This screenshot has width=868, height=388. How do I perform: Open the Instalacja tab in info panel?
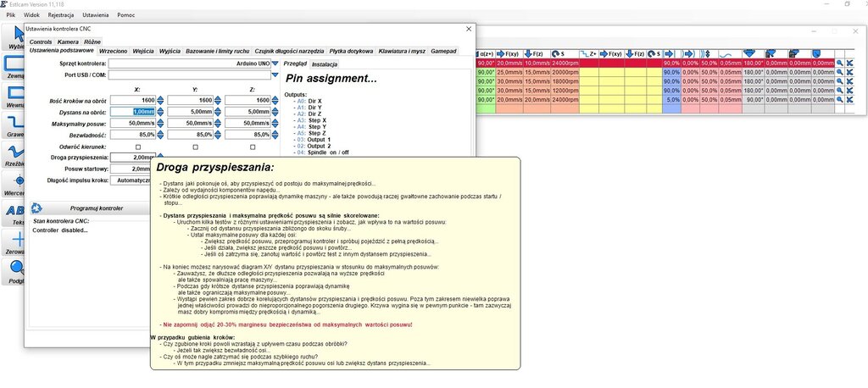pos(325,64)
